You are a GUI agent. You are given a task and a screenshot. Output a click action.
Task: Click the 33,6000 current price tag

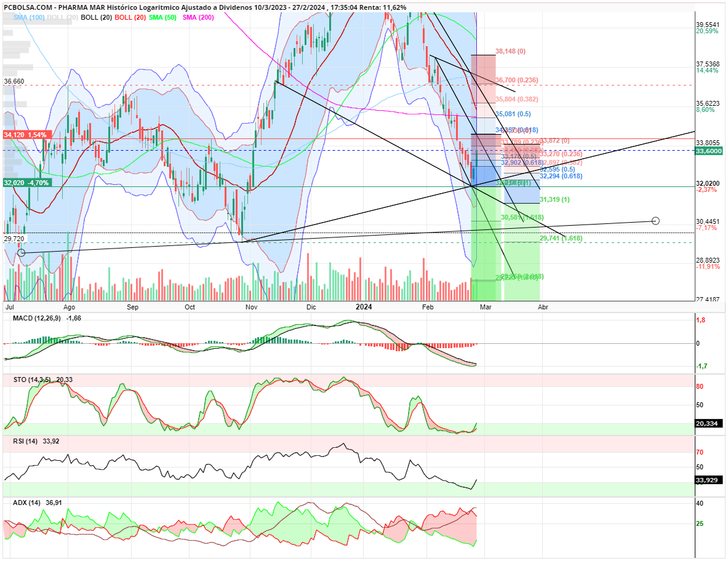709,151
